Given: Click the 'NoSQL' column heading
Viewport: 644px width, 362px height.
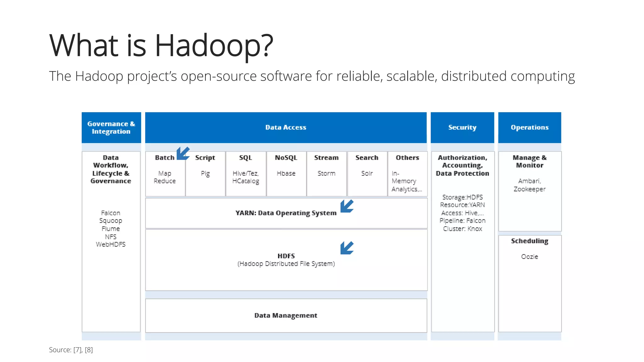Looking at the screenshot, I should click(x=286, y=158).
